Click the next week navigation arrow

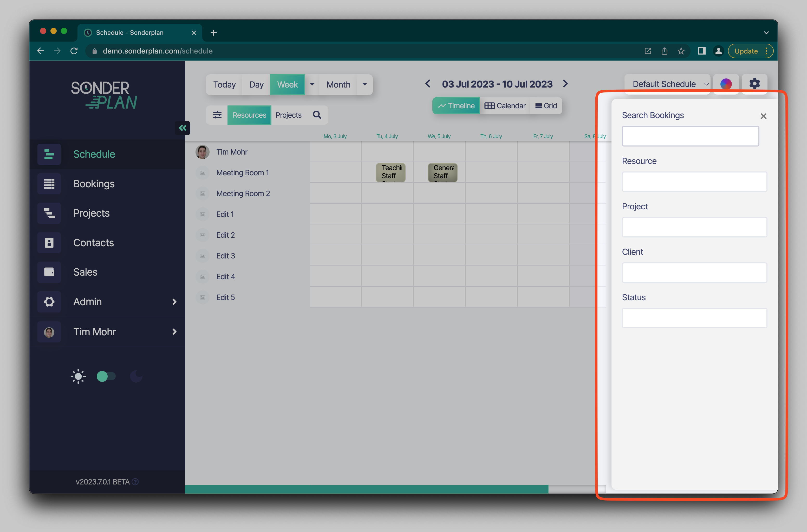(x=565, y=83)
